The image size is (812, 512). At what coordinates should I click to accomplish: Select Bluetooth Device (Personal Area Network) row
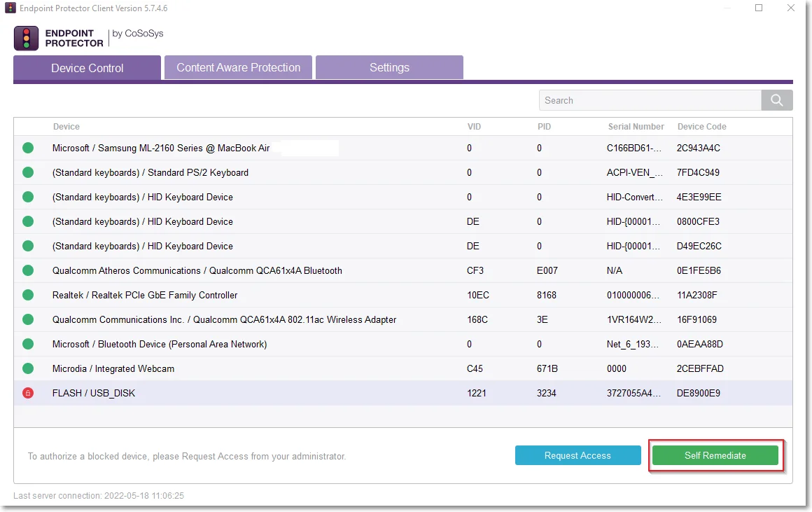click(403, 344)
